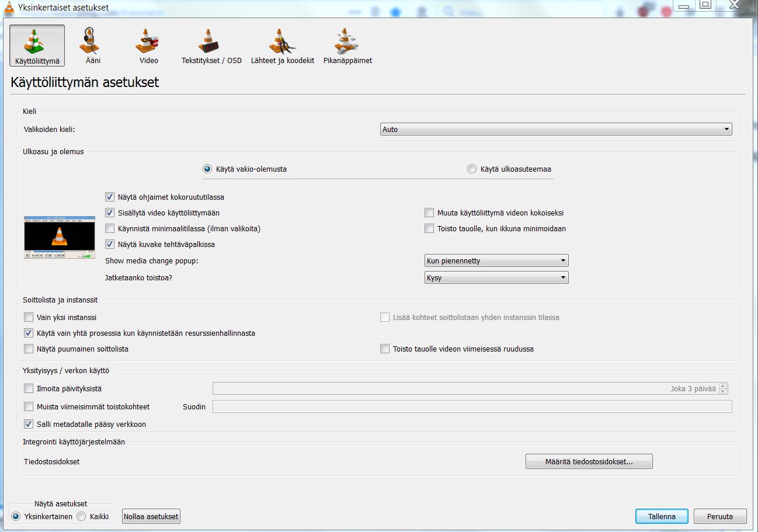Open the Valikoiden kieli Auto dropdown
758x532 pixels.
tap(556, 130)
